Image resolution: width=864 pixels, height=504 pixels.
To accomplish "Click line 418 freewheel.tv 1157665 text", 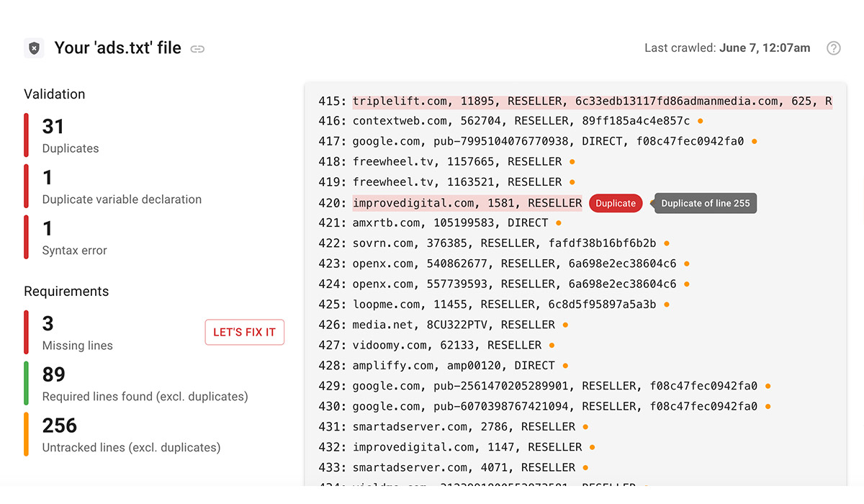I will tap(457, 162).
